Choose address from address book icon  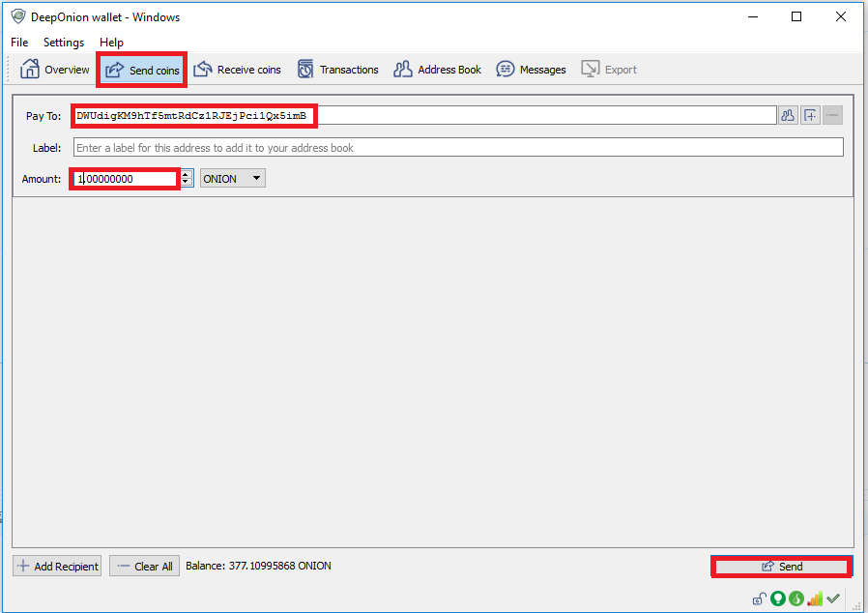click(x=788, y=115)
